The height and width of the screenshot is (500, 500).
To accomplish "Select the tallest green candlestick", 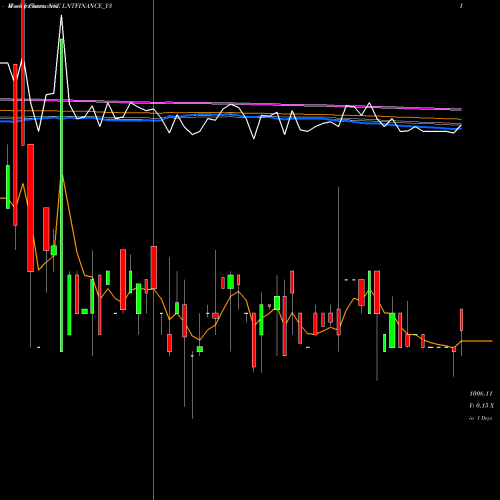I will click(61, 195).
